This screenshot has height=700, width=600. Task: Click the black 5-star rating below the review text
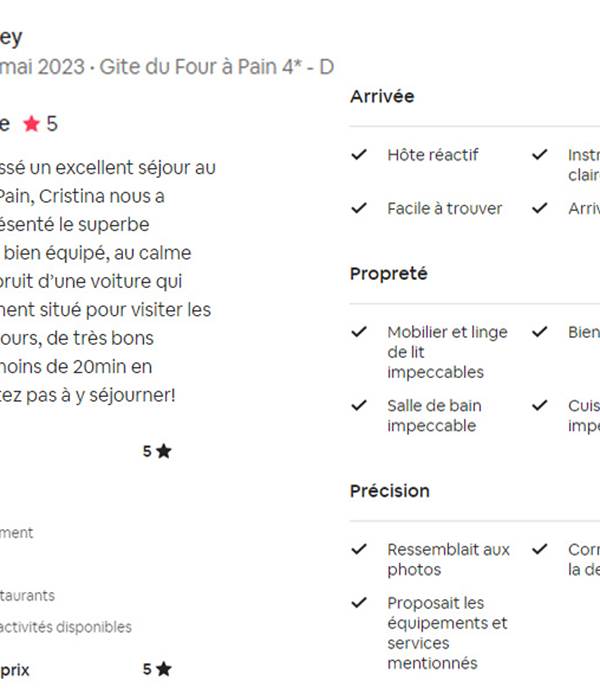click(x=157, y=451)
